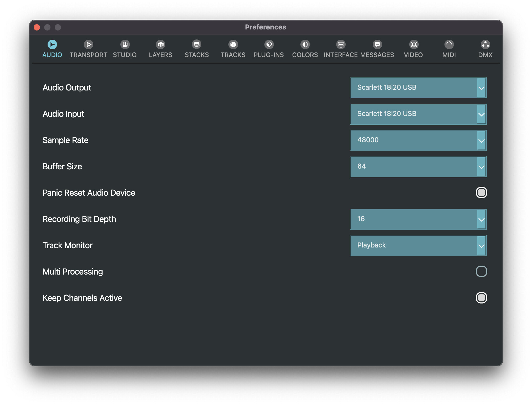Switch to the TRANSPORT tab label
The height and width of the screenshot is (405, 532).
point(88,55)
